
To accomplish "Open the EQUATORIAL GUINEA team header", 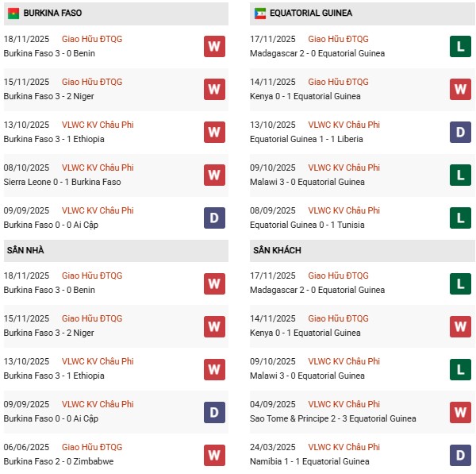I will coord(311,13).
